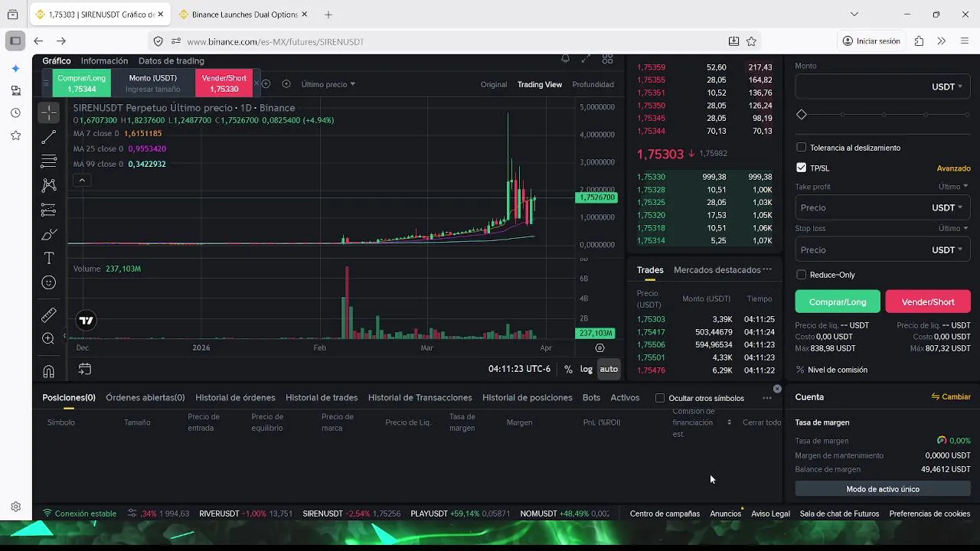Expand browser tab search chevron
The image size is (980, 551).
[854, 14]
